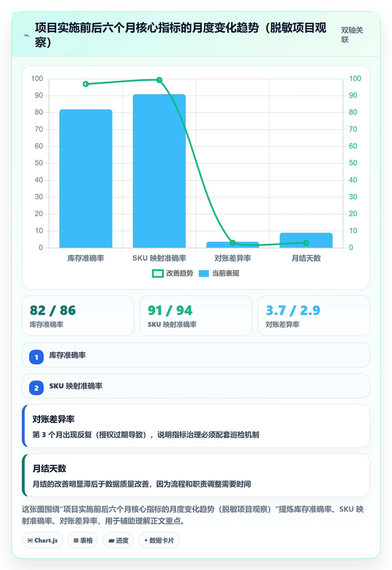Click the lightning icon beside the title
Screen dimensions: 392x570
tap(27, 35)
